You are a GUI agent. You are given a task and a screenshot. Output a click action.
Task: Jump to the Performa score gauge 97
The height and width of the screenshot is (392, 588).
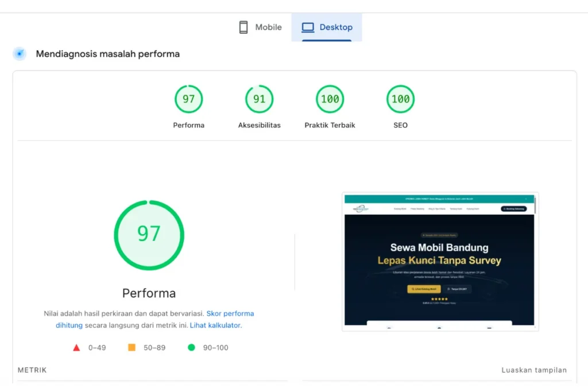point(189,99)
